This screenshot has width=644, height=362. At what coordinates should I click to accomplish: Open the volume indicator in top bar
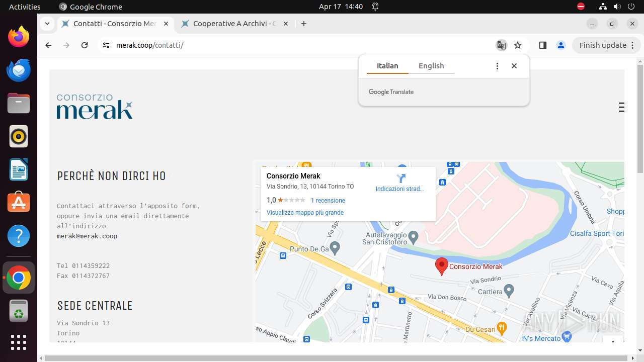click(617, 7)
